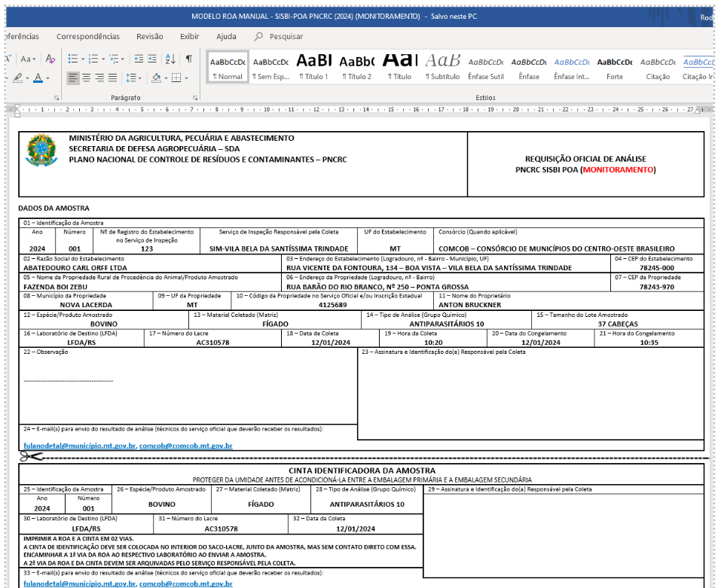Click the red MONITORAMENTO text
The image size is (718, 588).
pos(618,169)
